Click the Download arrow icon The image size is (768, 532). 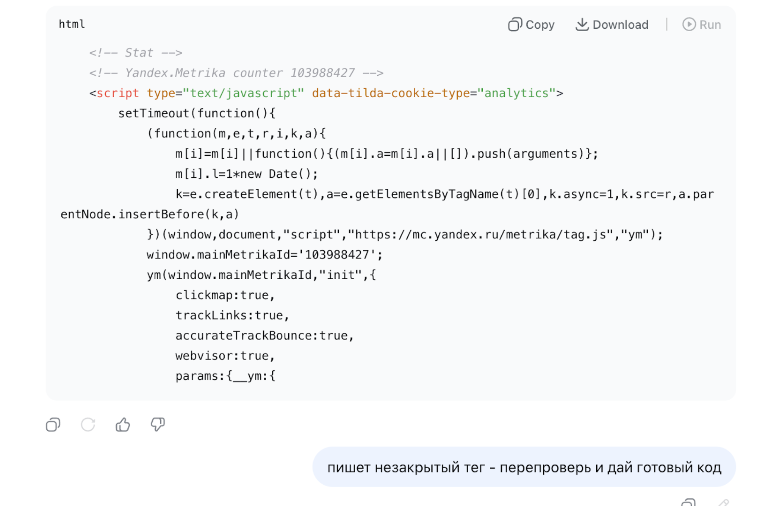point(582,25)
